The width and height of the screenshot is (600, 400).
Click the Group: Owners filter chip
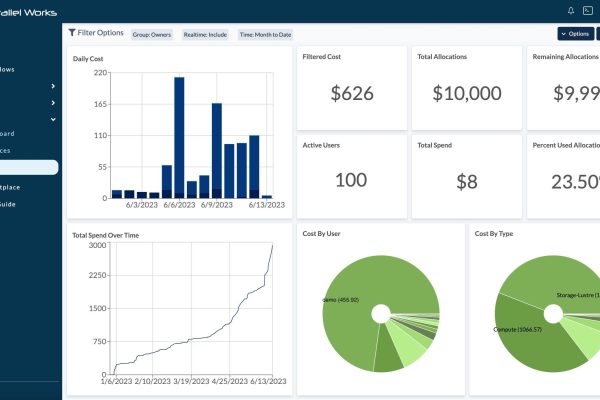point(152,34)
